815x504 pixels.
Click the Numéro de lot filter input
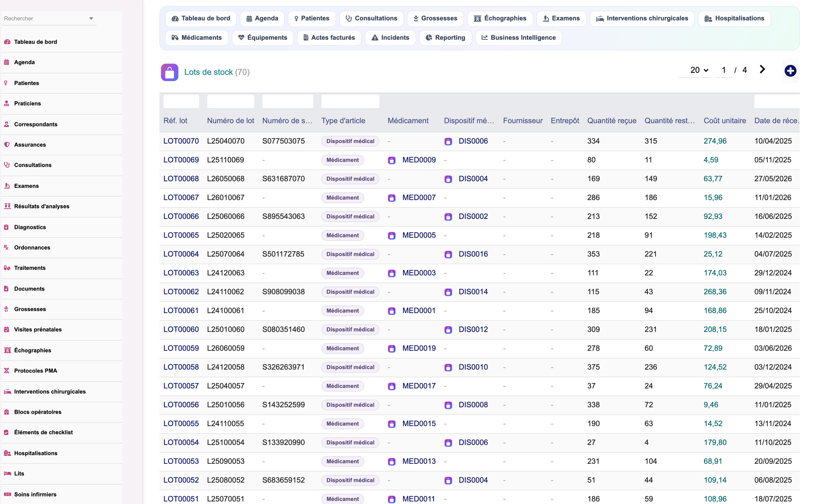231,102
